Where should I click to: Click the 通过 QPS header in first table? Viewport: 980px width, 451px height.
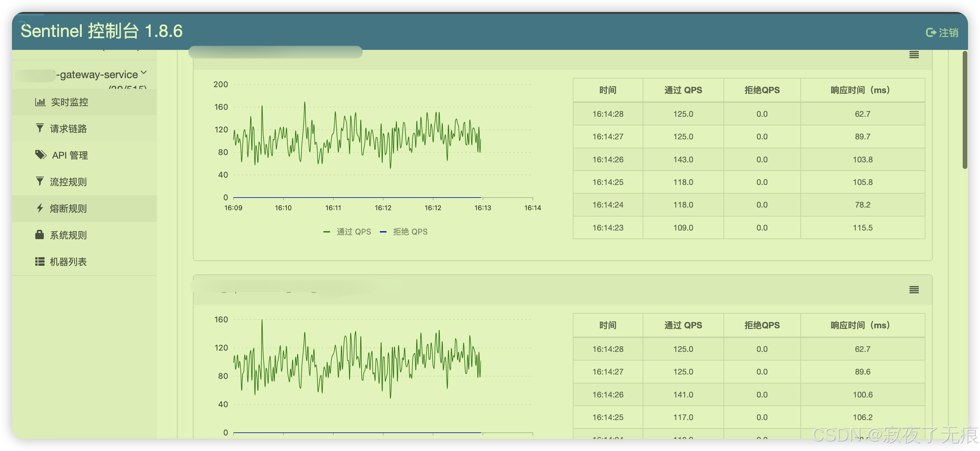(683, 90)
